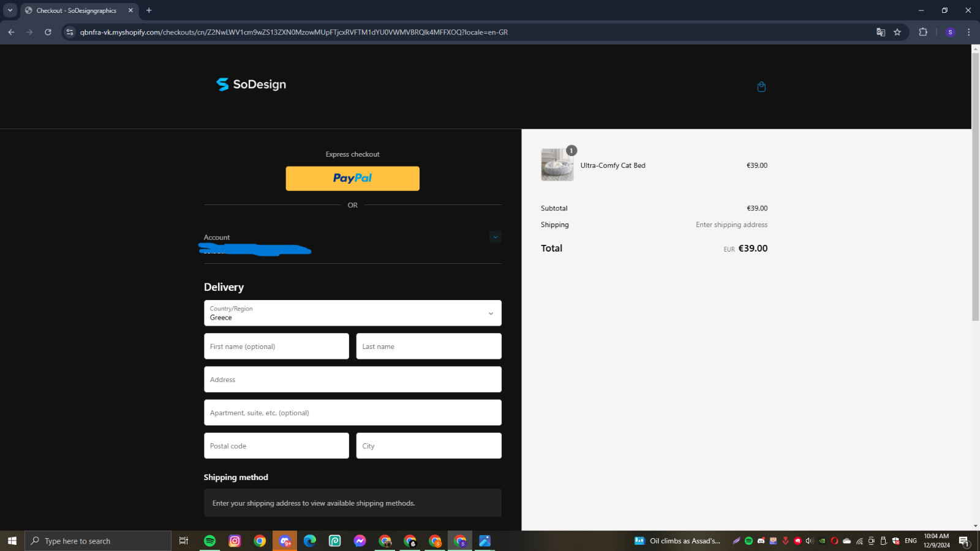Click the City field
The image size is (980, 551).
429,446
